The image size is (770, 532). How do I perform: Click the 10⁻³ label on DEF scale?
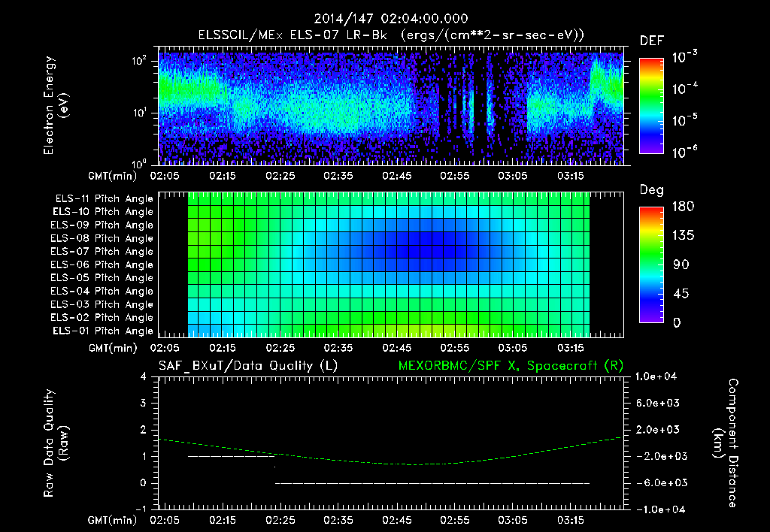point(684,56)
